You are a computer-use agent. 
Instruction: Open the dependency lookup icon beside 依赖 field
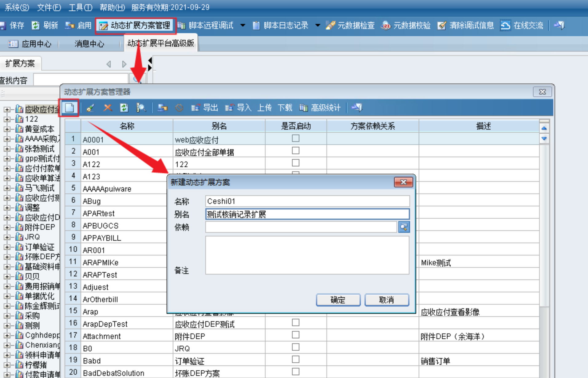pos(404,227)
